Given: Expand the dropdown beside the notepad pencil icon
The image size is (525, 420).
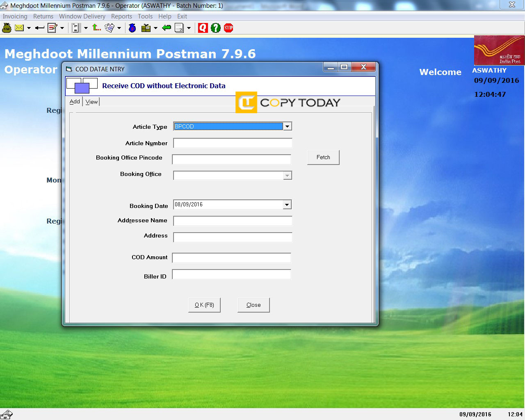Looking at the screenshot, I should pos(62,28).
